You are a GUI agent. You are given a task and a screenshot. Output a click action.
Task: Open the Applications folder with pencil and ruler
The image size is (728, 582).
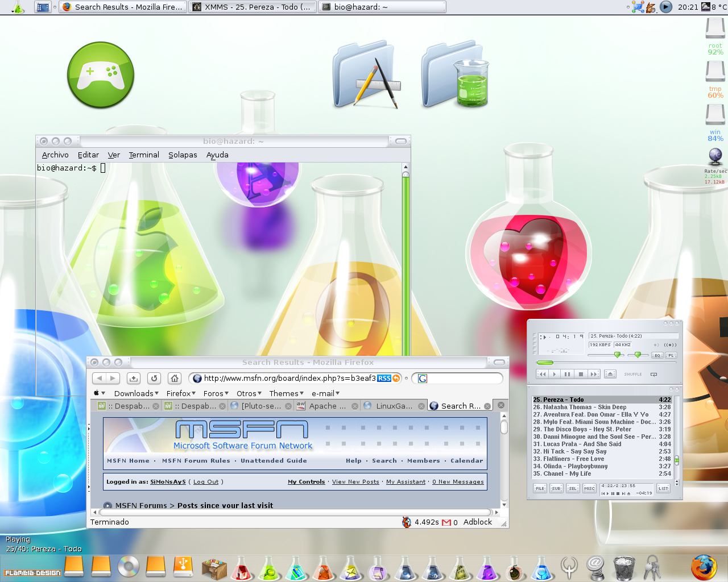[367, 74]
